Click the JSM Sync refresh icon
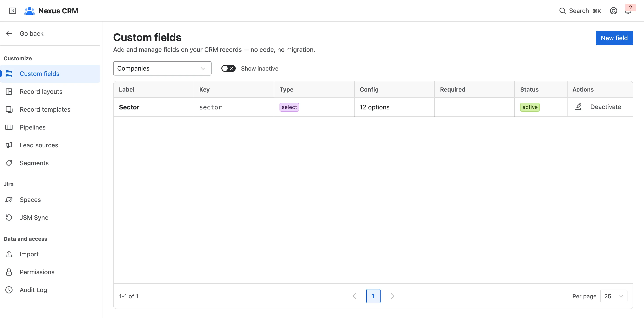 (x=9, y=218)
